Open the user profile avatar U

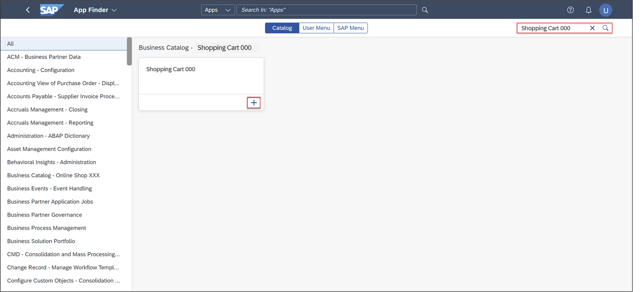(606, 10)
